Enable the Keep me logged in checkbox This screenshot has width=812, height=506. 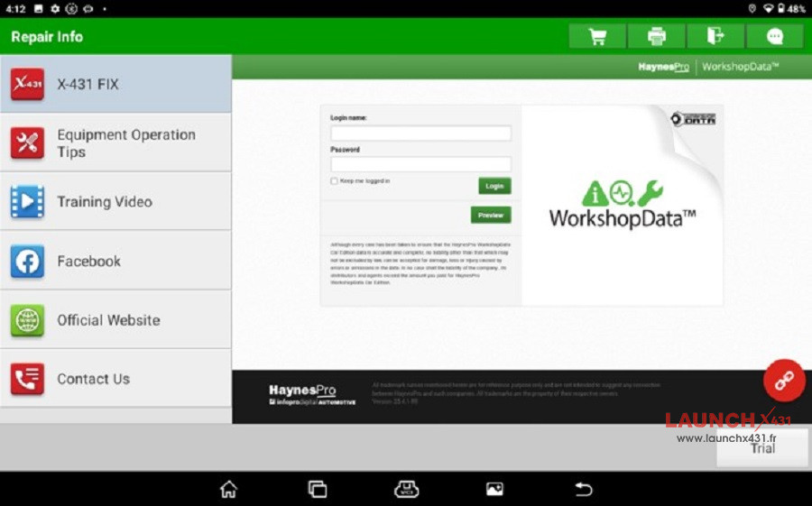pos(335,181)
